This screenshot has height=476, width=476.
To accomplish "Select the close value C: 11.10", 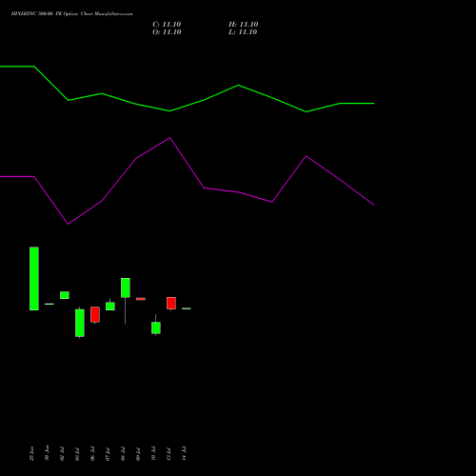I will coord(167,25).
